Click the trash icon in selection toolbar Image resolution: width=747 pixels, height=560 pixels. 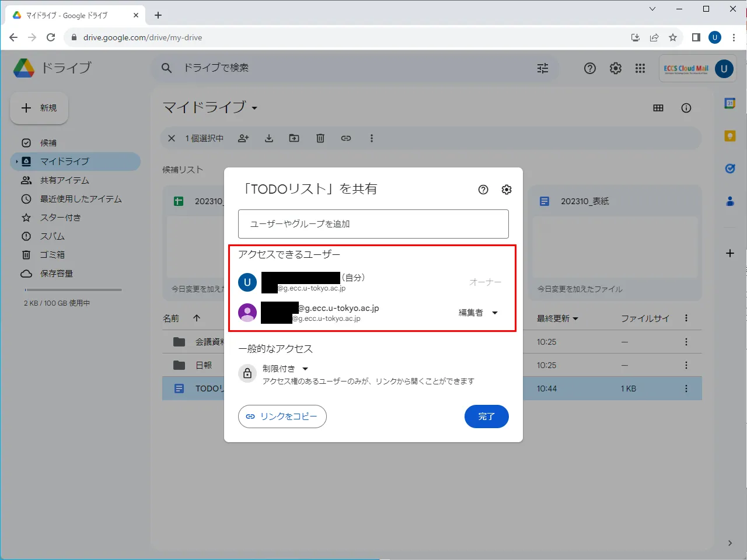[x=320, y=138]
